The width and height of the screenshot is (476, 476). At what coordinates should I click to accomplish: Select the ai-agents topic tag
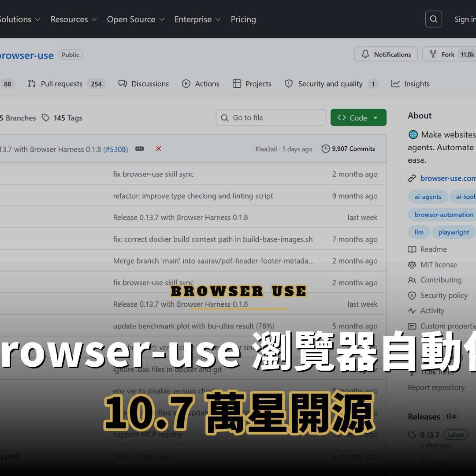pos(428,197)
